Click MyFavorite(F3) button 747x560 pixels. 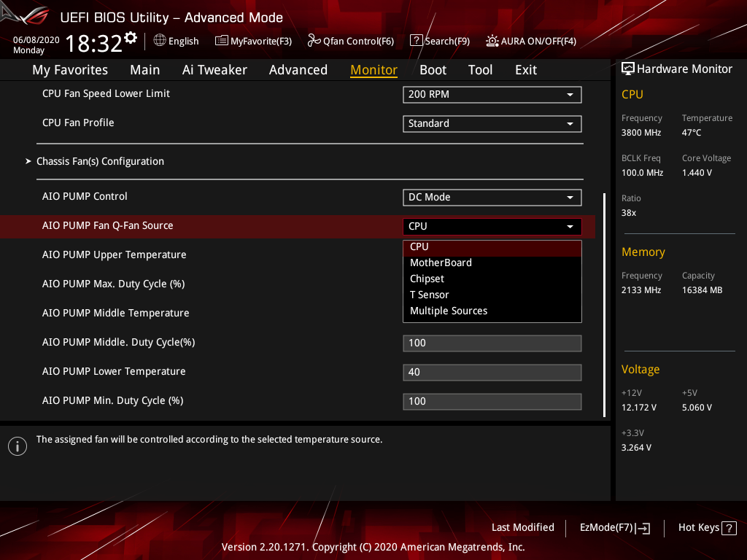click(x=253, y=41)
